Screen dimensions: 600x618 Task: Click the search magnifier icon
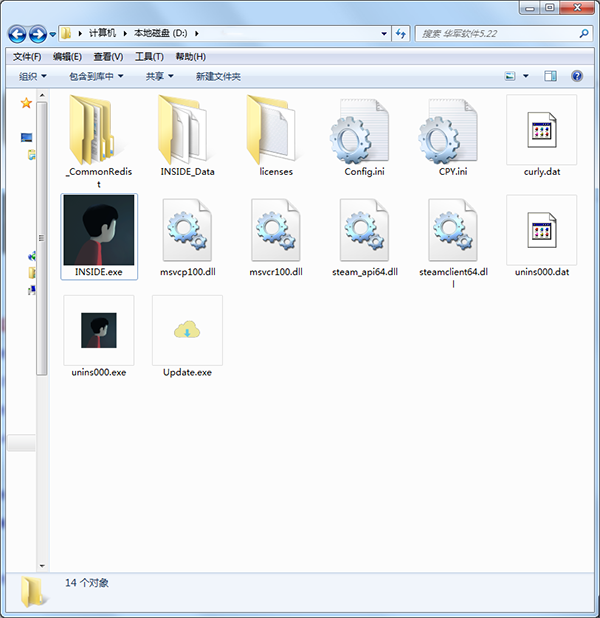tap(584, 34)
